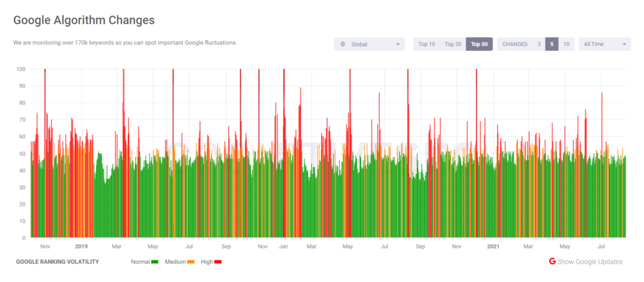
Task: Set changes threshold to 10
Action: 566,44
